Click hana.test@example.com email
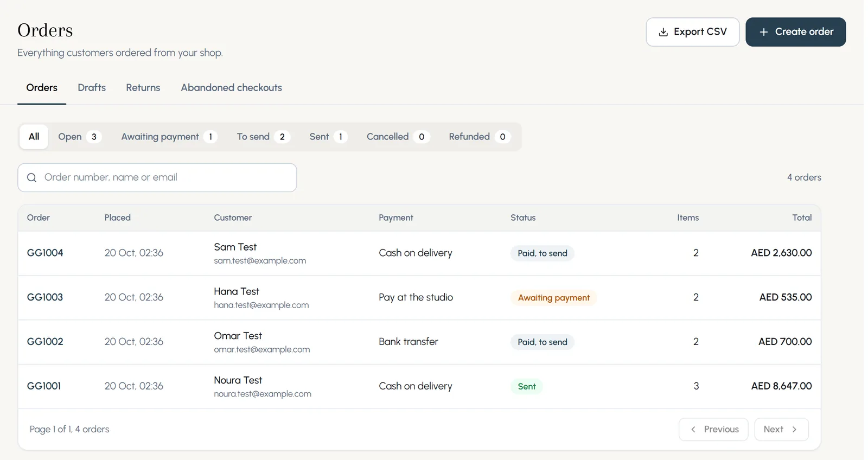The height and width of the screenshot is (460, 868). [261, 305]
